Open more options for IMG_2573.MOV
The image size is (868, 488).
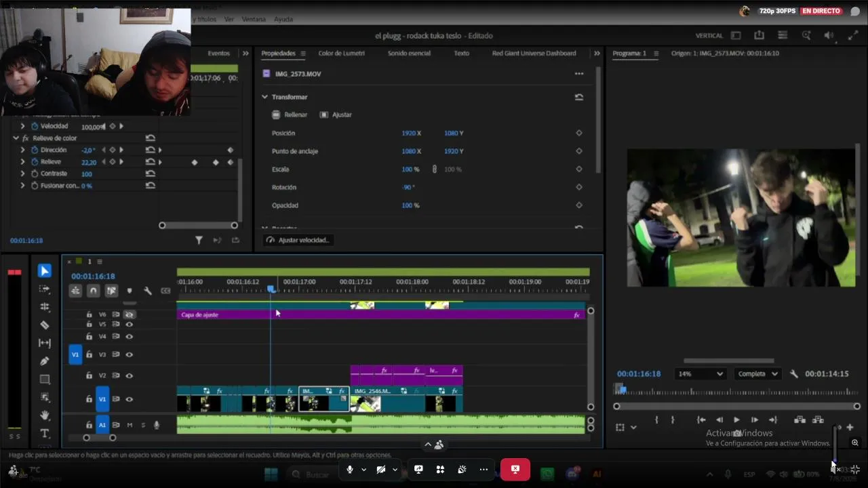tap(579, 74)
